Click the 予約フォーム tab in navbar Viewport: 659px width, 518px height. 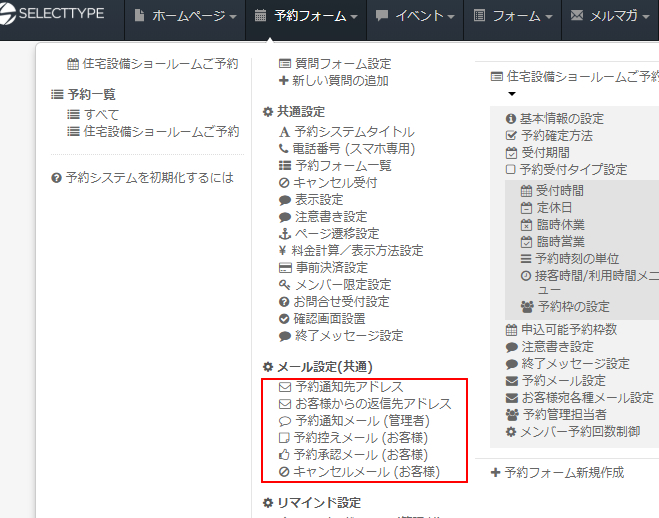pyautogui.click(x=306, y=17)
